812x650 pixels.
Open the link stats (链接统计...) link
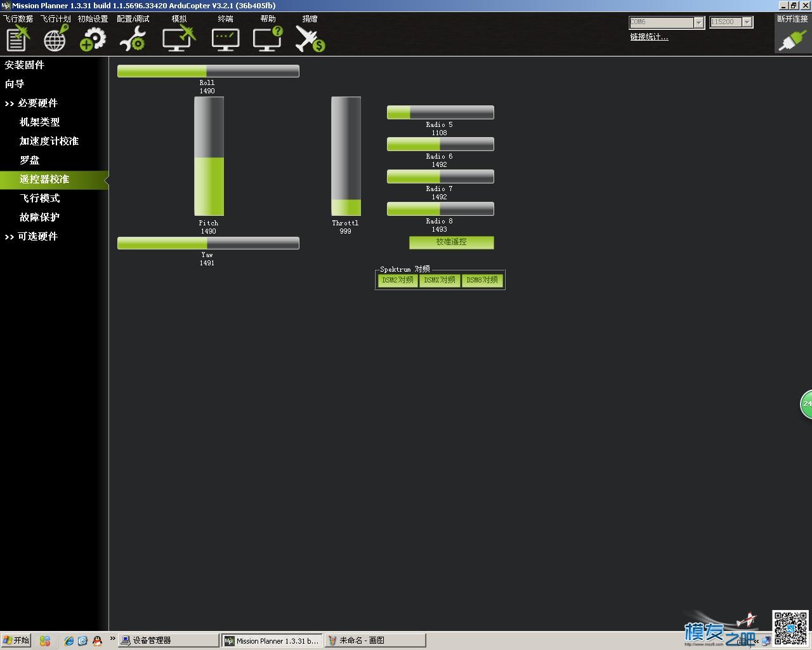649,37
